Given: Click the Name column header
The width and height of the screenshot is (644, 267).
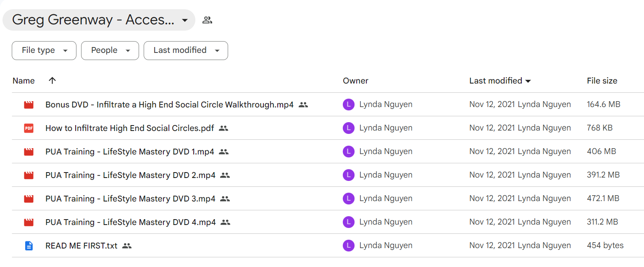Looking at the screenshot, I should click(24, 81).
